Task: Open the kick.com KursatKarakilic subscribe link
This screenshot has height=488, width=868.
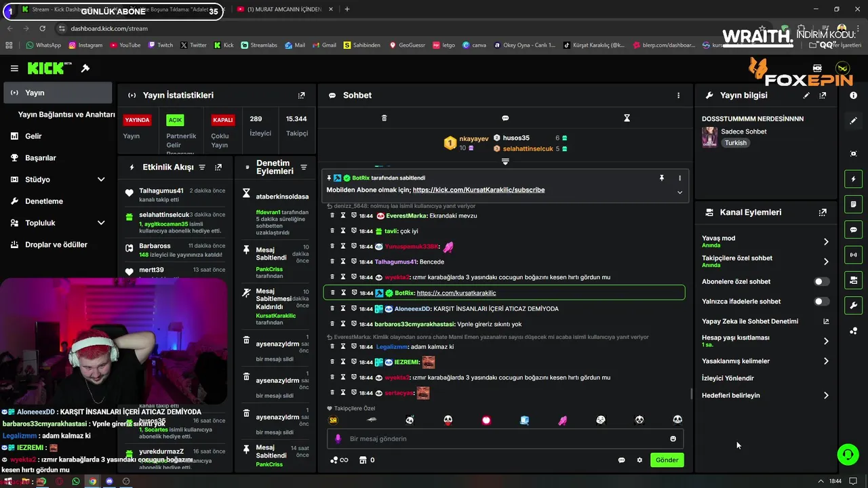Action: (479, 190)
